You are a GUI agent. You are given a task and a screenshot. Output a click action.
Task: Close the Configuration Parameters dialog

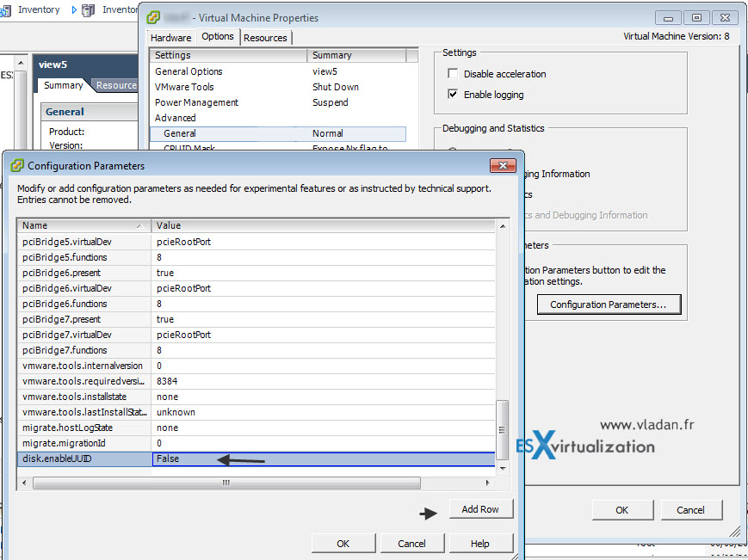pos(503,165)
